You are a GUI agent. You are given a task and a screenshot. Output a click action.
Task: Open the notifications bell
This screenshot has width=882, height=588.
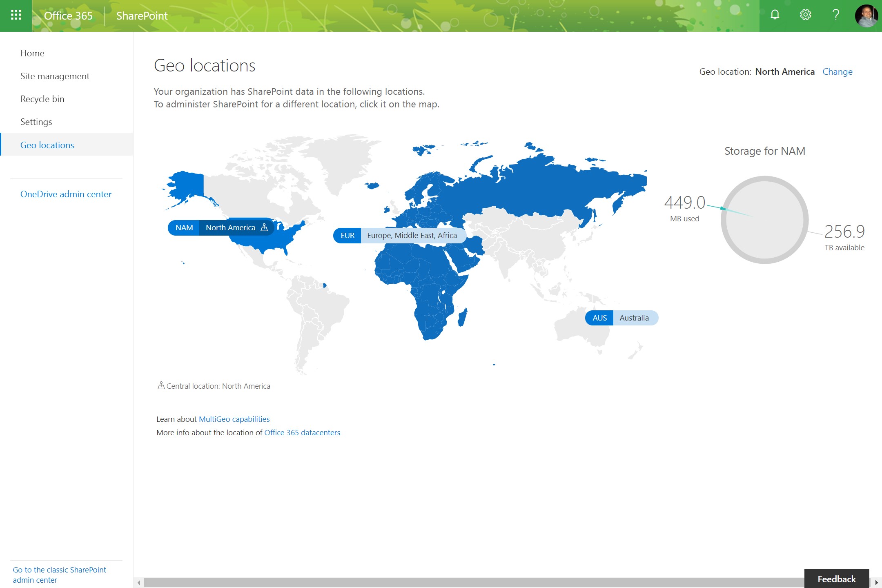pyautogui.click(x=775, y=15)
